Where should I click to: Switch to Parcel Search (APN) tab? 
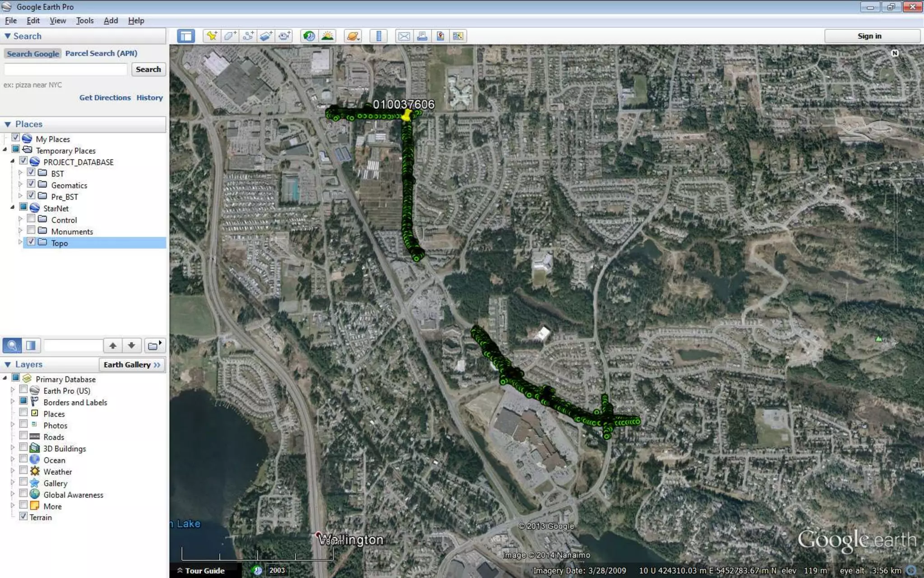point(101,53)
